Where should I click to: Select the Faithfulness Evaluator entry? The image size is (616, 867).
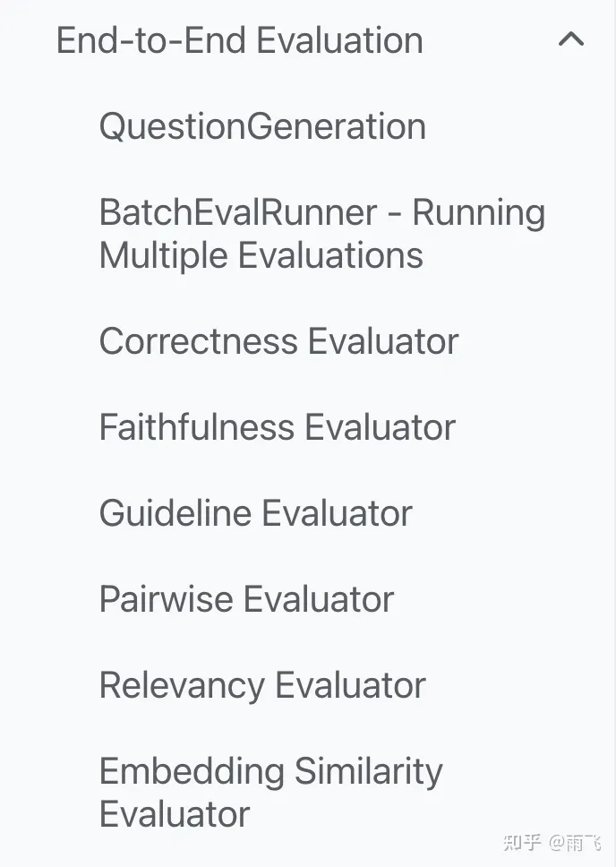point(277,427)
